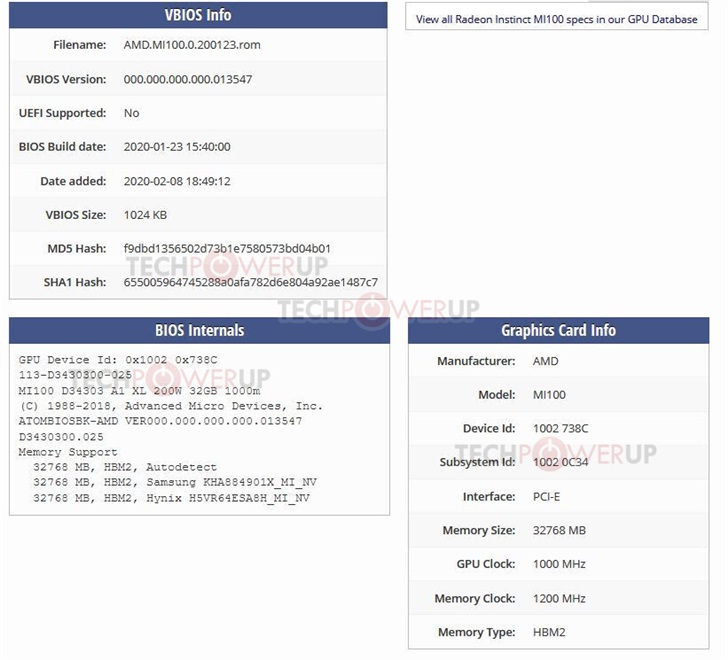Click the Advanced Micro Devices copyright line
Screen dimensions: 728x660
point(170,406)
